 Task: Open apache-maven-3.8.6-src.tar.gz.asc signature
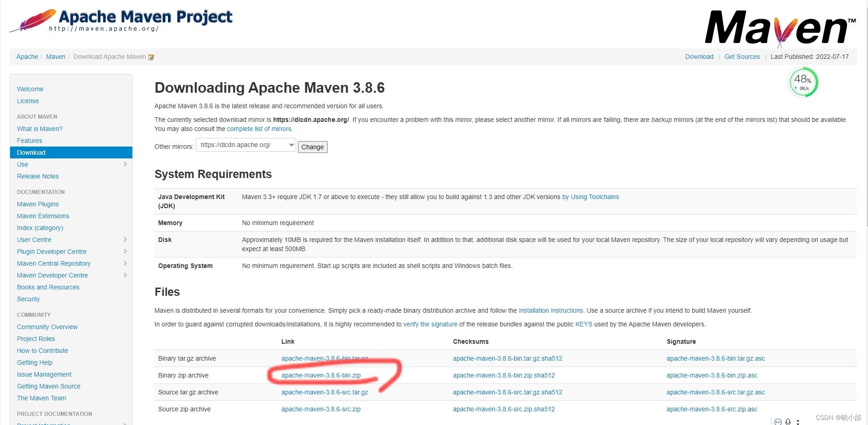[716, 392]
